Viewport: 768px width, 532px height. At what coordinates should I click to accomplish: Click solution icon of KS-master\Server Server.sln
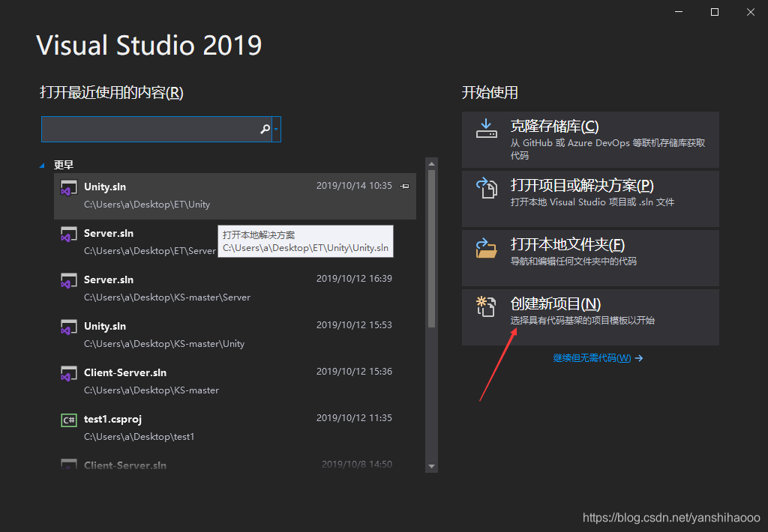(x=68, y=281)
